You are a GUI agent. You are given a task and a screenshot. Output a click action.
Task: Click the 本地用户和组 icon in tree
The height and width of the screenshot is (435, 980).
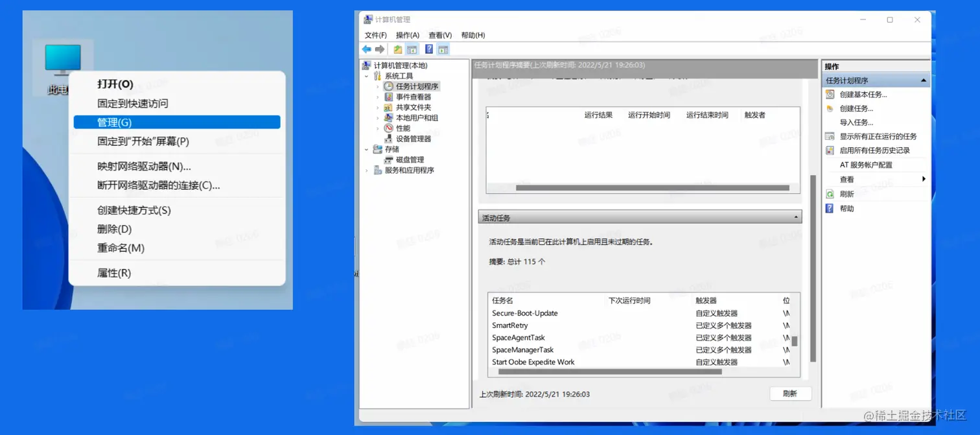coord(388,118)
